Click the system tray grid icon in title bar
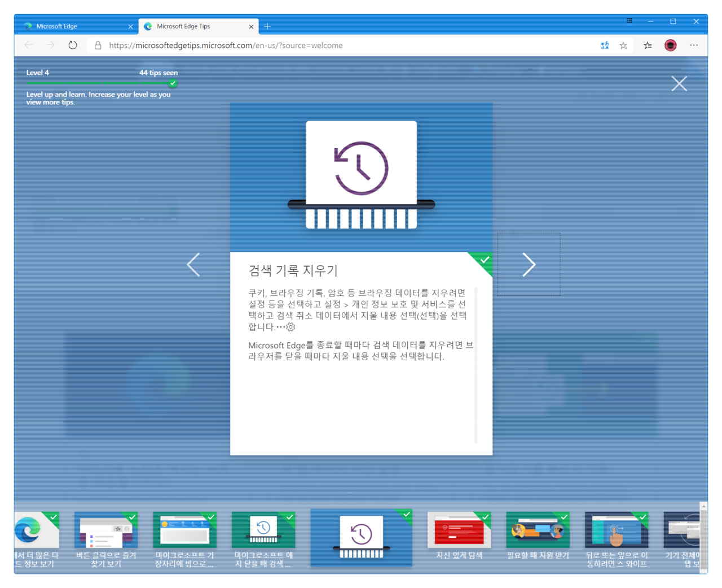The width and height of the screenshot is (722, 588). point(629,21)
